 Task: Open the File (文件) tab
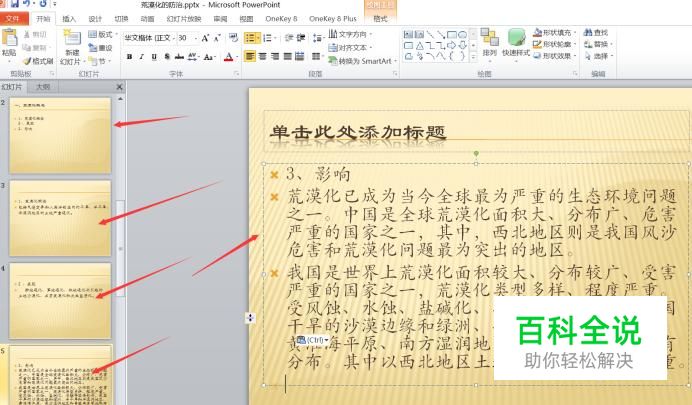(13, 19)
